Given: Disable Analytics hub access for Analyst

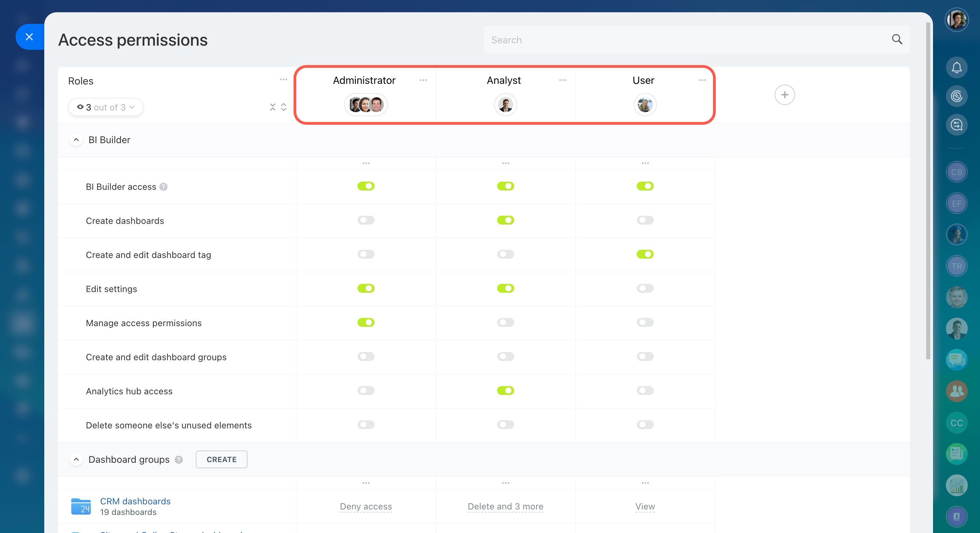Looking at the screenshot, I should (x=505, y=391).
